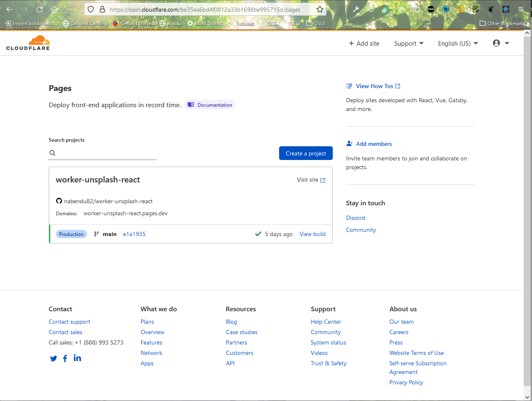
Task: Click Contact support footer link
Action: [69, 322]
